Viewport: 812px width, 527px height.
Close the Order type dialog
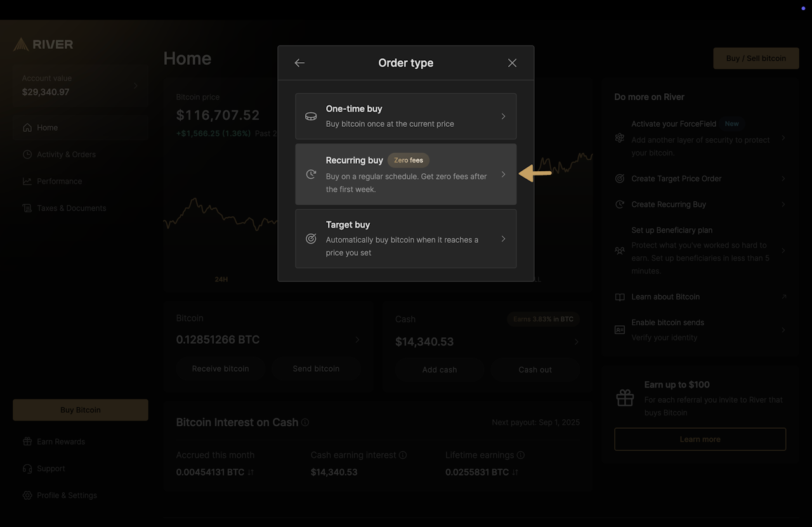click(512, 63)
